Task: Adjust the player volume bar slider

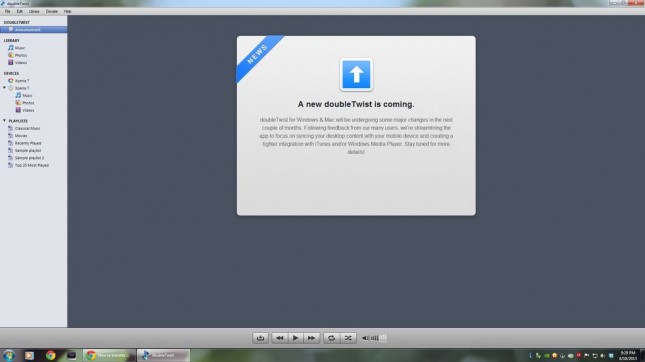Action: click(379, 338)
